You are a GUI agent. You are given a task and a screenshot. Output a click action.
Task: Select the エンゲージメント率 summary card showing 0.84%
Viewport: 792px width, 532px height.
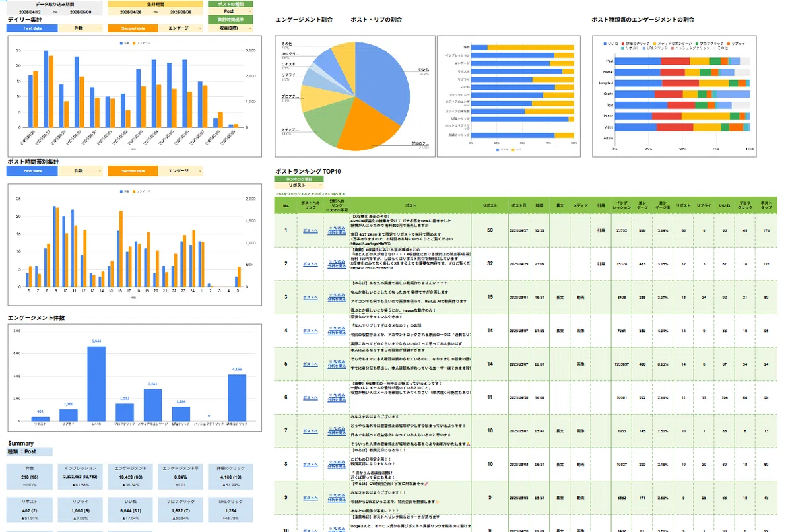click(181, 477)
